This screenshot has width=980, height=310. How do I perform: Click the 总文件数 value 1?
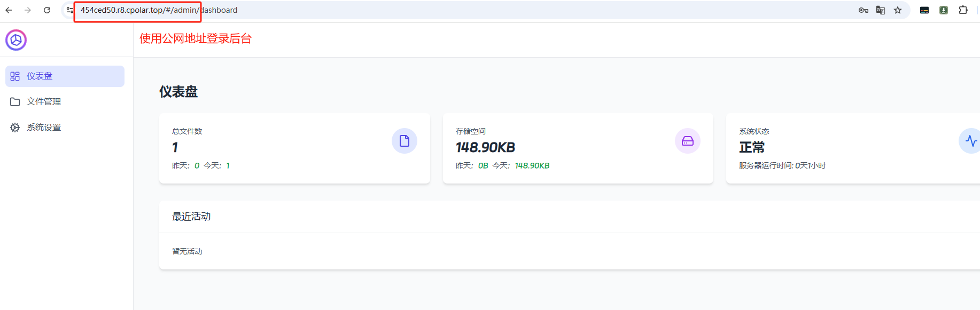[175, 147]
